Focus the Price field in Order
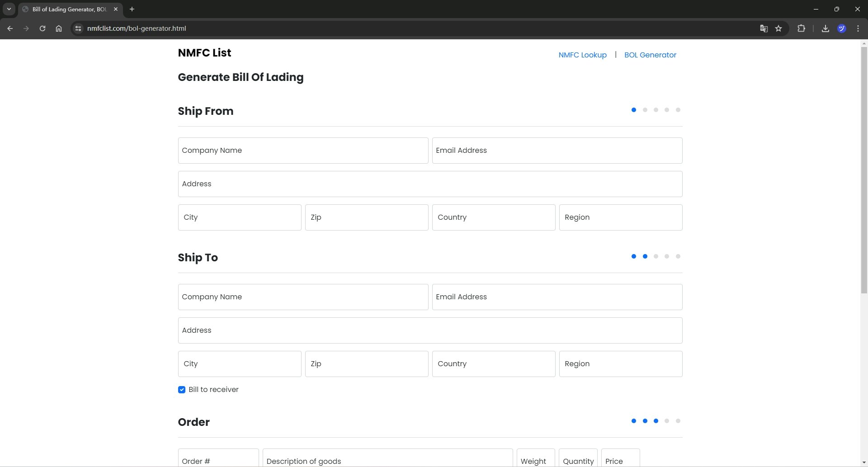The height and width of the screenshot is (467, 868). [x=620, y=458]
